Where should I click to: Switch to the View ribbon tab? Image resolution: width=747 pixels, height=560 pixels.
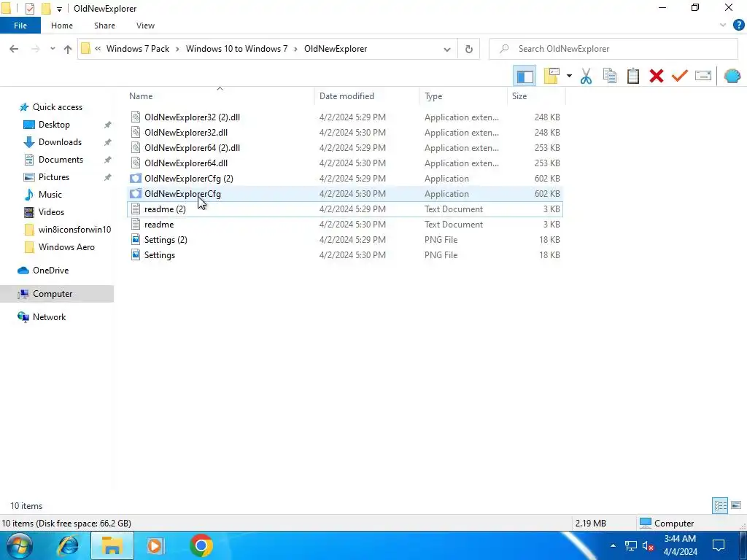145,26
